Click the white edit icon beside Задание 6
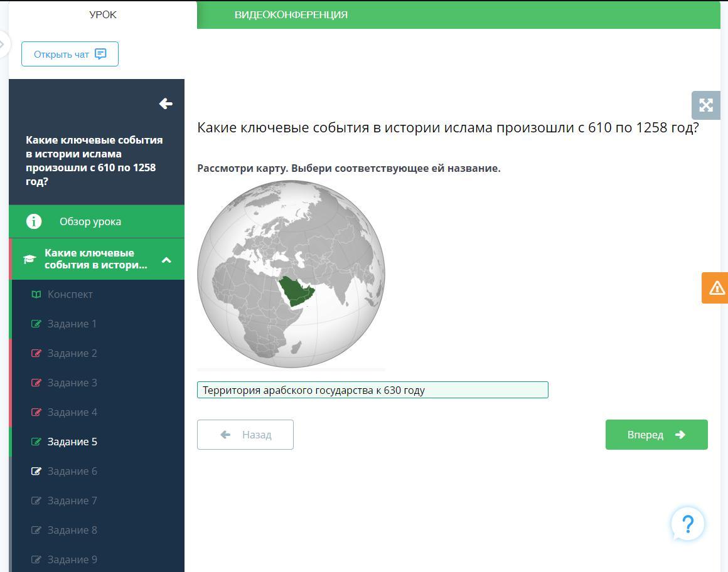Viewport: 728px width, 572px height. point(36,471)
